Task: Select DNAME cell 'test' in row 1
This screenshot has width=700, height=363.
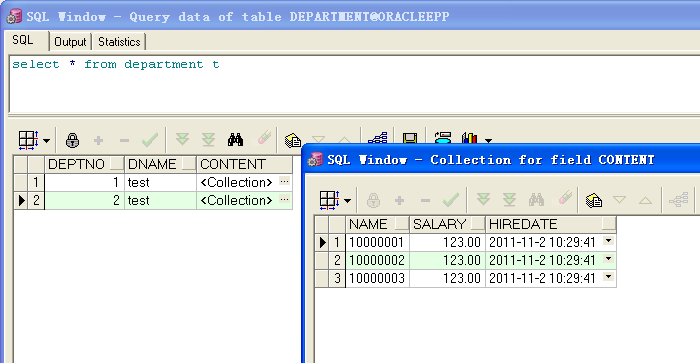Action: click(160, 182)
